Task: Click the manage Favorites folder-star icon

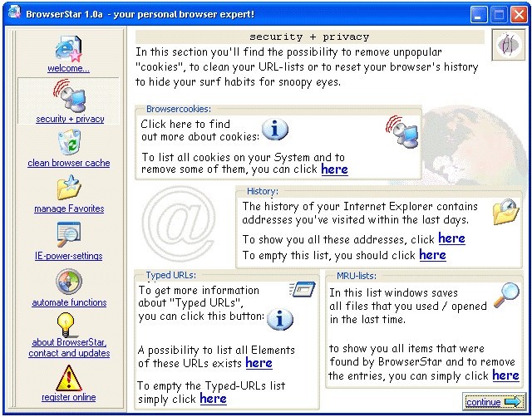Action: (69, 188)
